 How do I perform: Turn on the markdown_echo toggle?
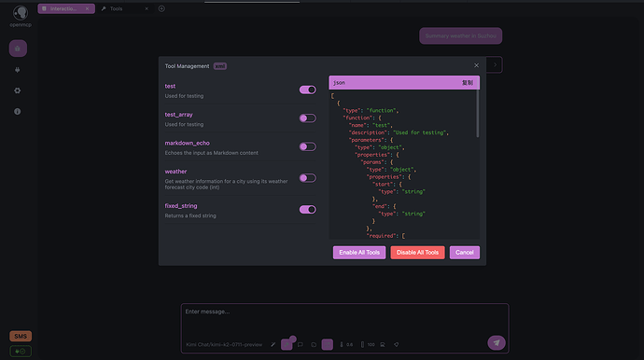pos(308,146)
